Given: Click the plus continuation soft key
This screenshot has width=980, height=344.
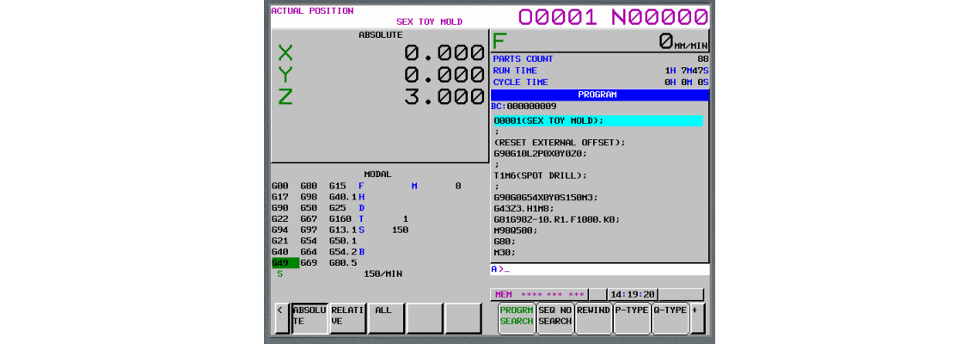Looking at the screenshot, I should pyautogui.click(x=697, y=318).
